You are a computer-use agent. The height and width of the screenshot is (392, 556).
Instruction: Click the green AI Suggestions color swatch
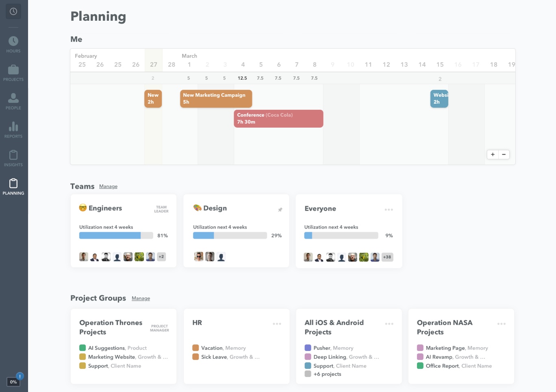[x=83, y=348]
